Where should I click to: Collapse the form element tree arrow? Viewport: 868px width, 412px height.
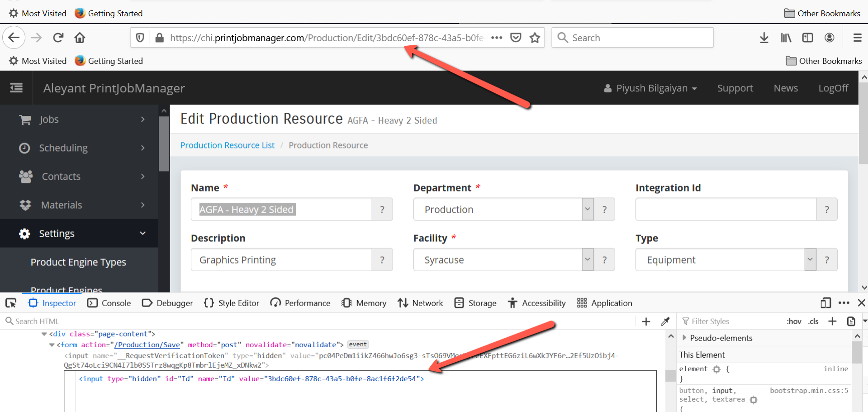click(x=52, y=345)
